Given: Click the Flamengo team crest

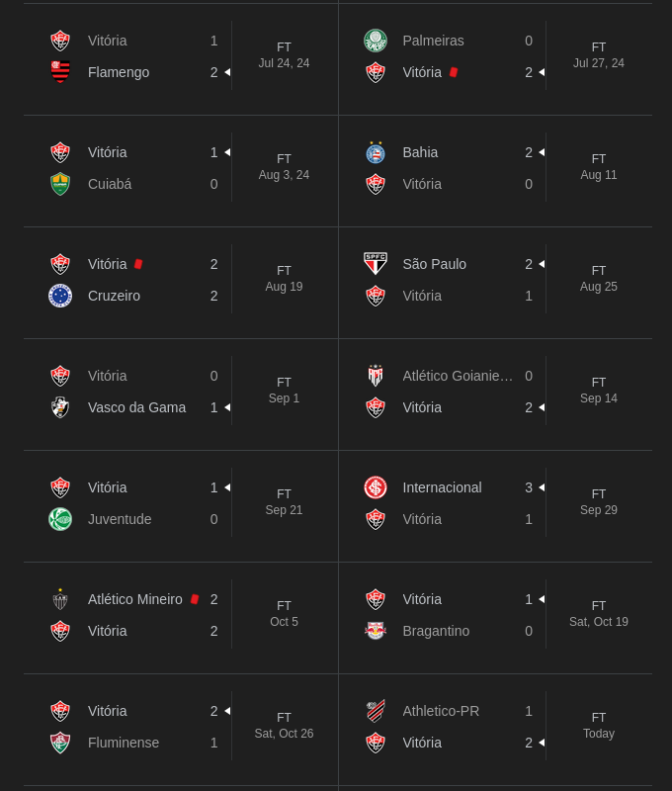Looking at the screenshot, I should tap(60, 72).
